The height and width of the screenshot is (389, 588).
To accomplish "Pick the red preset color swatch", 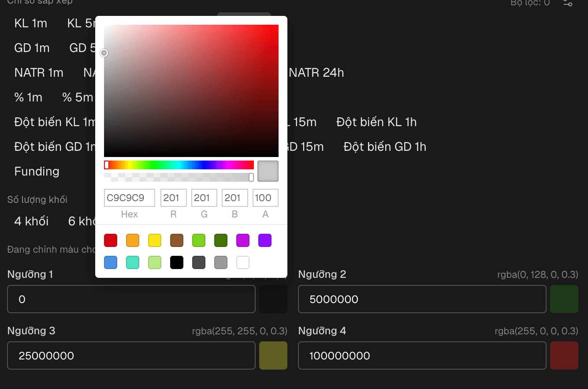I will [111, 240].
